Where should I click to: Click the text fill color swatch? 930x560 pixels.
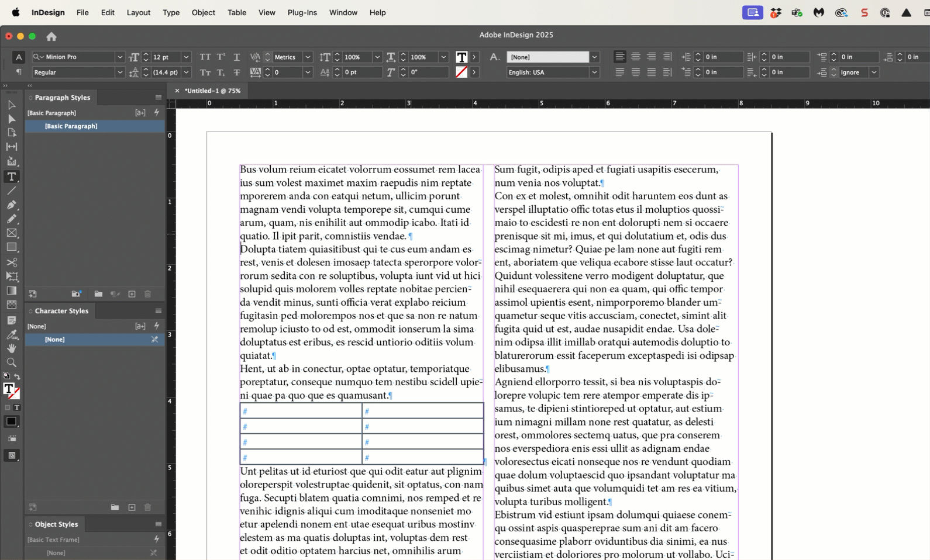(x=461, y=57)
